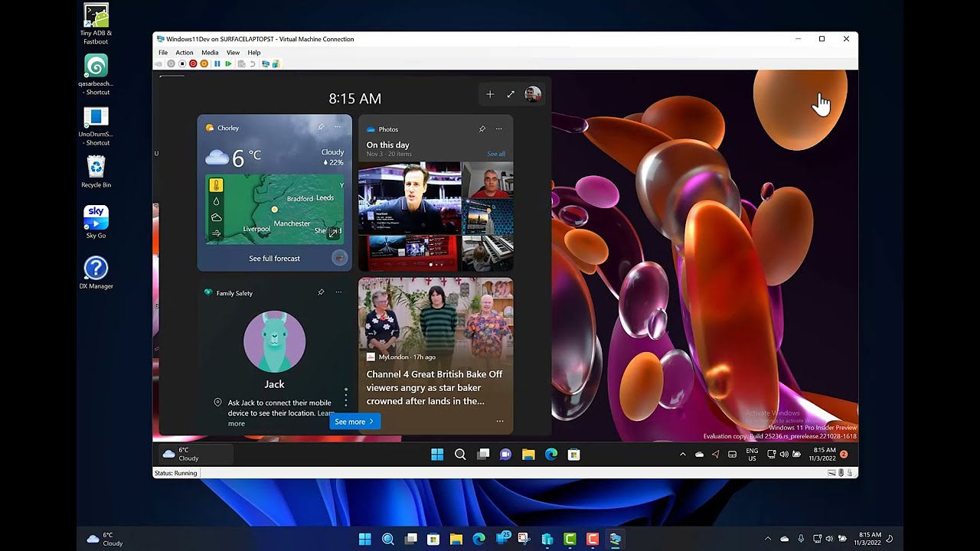Screen dimensions: 980x551
Task: Open more options on Family Safety widget
Action: 338,292
